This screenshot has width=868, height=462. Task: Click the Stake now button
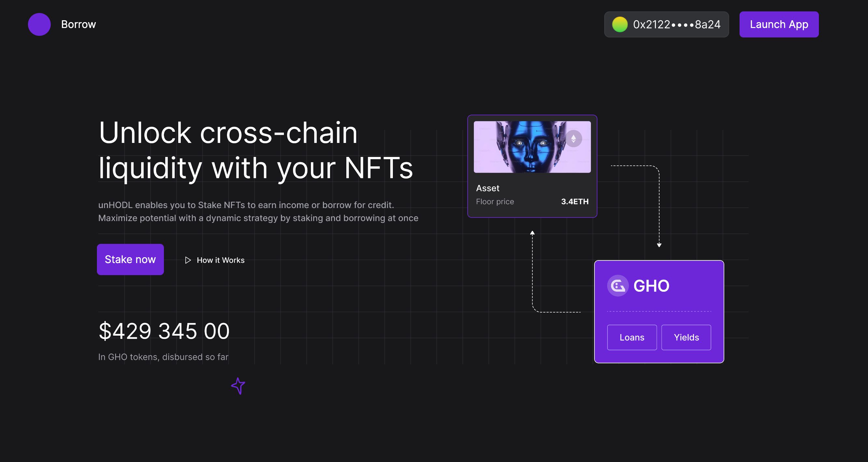click(130, 259)
